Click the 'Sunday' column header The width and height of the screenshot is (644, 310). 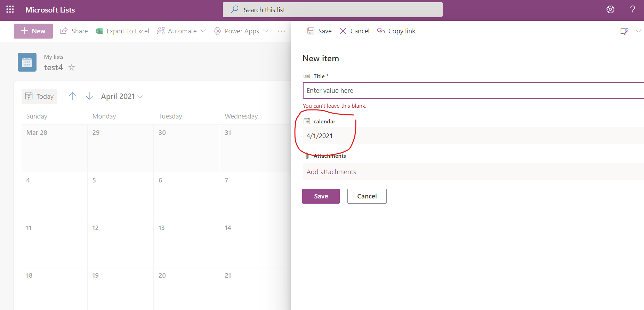37,116
